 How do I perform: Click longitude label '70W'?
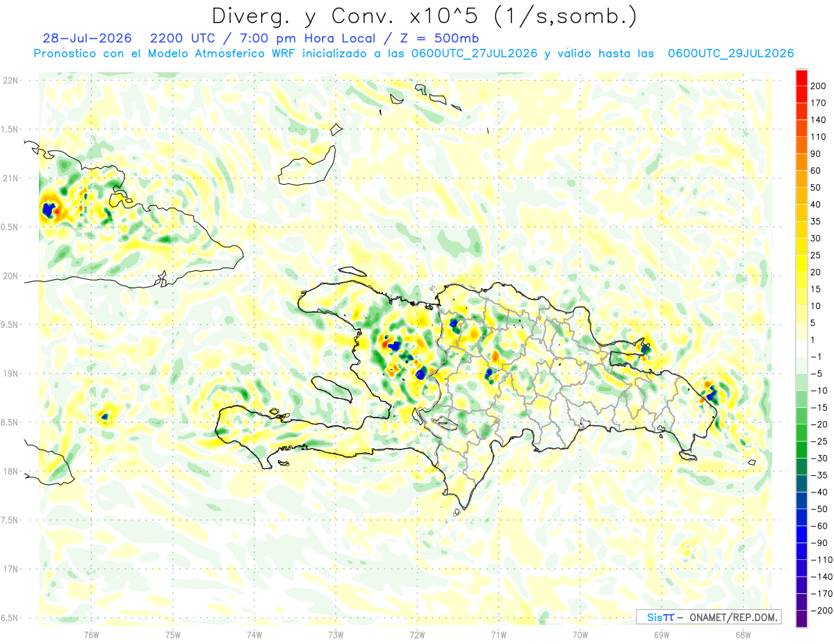point(580,634)
